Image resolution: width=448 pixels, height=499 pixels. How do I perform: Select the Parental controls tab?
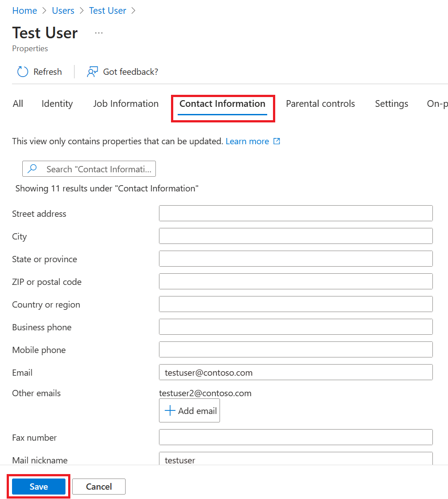[320, 104]
